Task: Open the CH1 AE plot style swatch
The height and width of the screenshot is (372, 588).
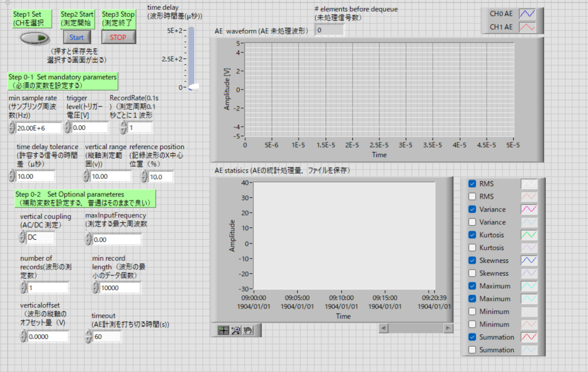Action: (x=527, y=27)
